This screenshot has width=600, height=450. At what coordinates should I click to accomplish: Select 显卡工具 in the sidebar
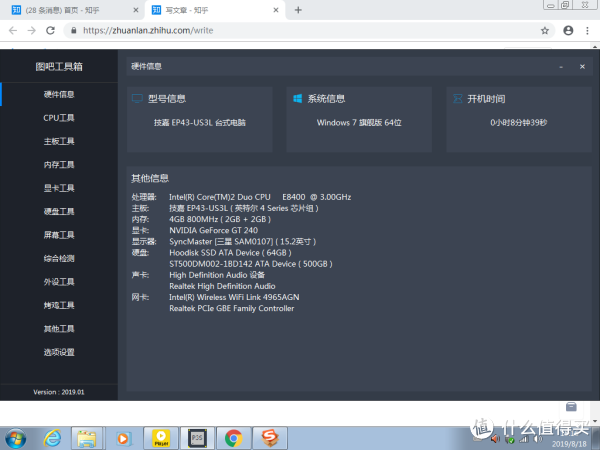(59, 188)
